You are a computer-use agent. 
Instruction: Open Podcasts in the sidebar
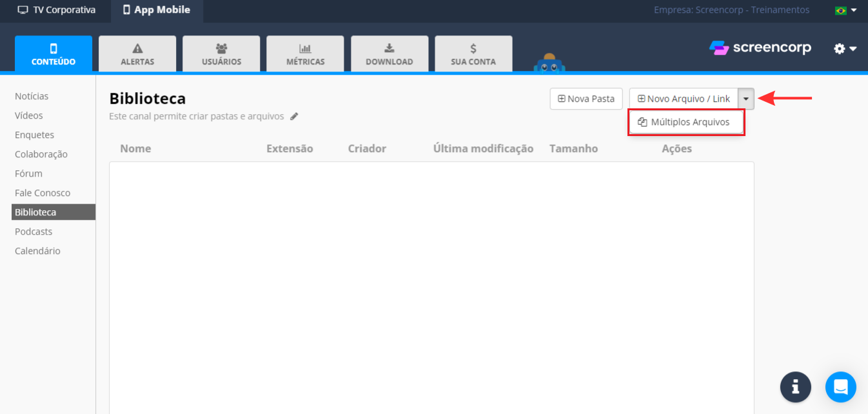point(34,232)
